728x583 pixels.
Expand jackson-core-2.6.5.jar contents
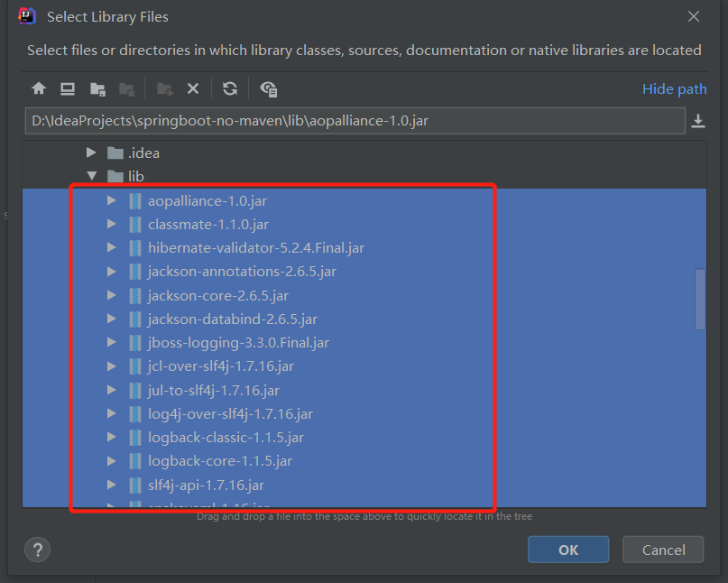coord(112,295)
